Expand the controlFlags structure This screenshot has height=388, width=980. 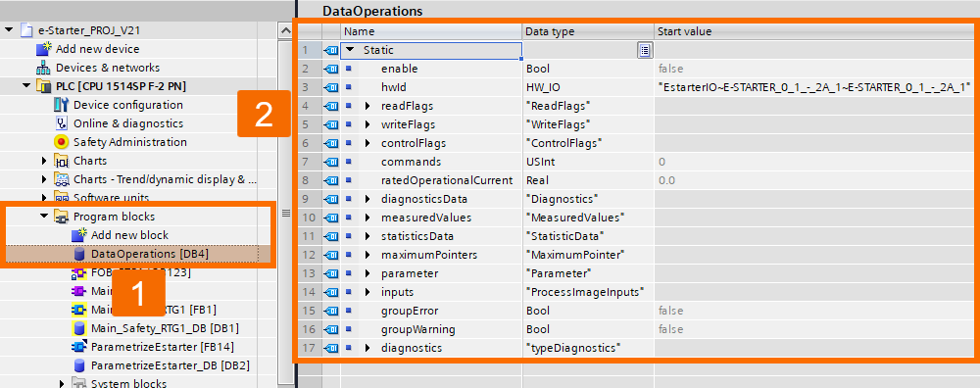(368, 143)
